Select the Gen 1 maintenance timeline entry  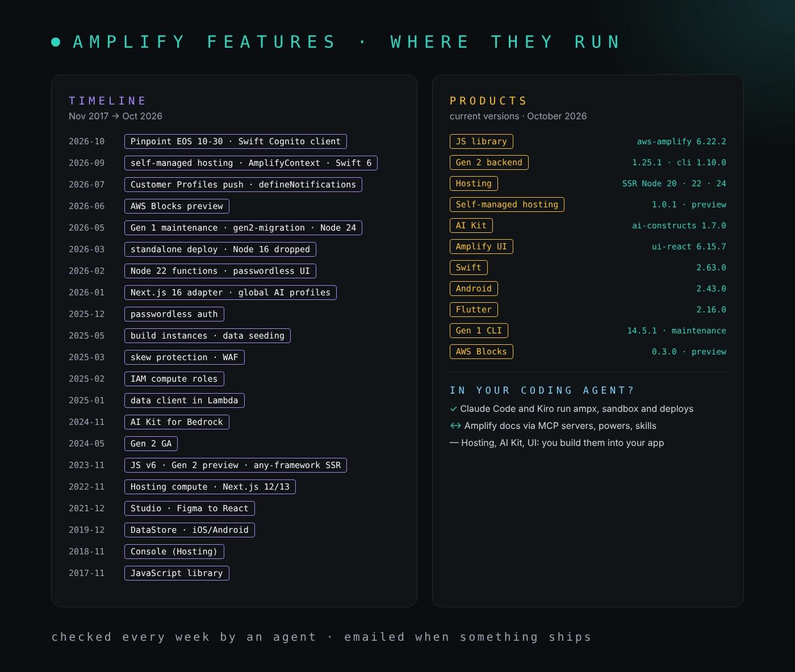[x=243, y=228]
